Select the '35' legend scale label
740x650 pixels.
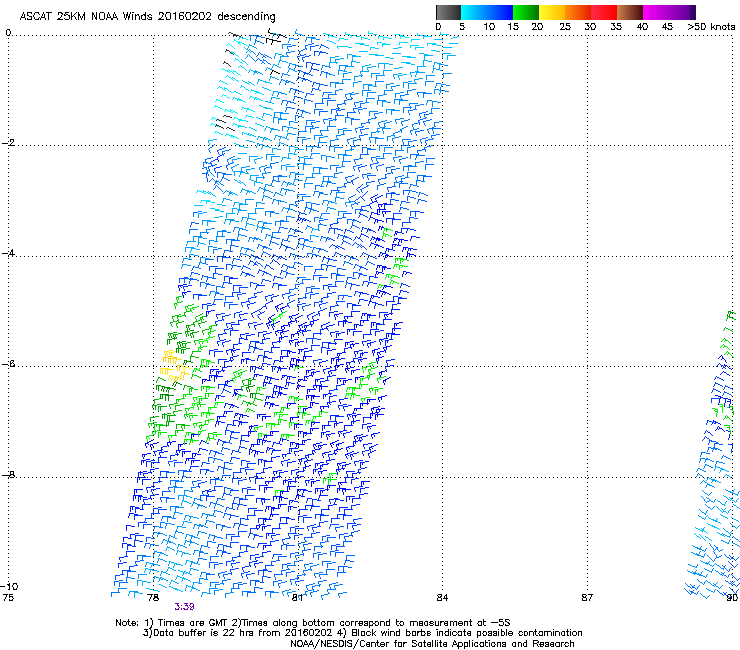pos(616,27)
